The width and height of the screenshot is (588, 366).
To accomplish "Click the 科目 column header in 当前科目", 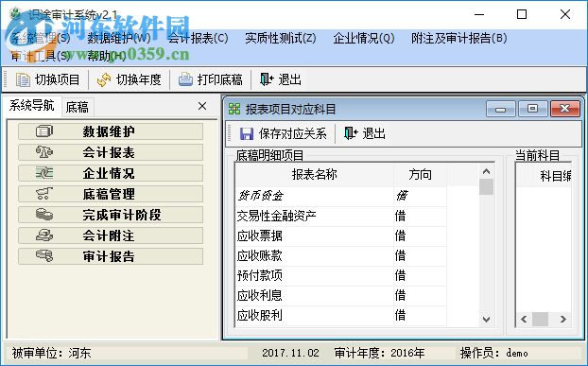I will [x=552, y=176].
